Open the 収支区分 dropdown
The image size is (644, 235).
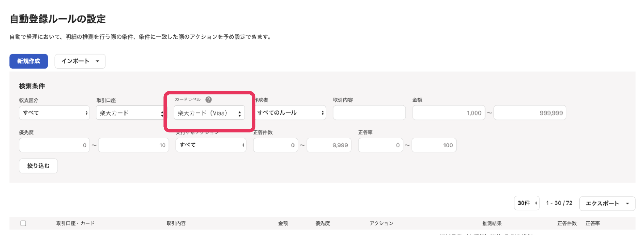(54, 113)
